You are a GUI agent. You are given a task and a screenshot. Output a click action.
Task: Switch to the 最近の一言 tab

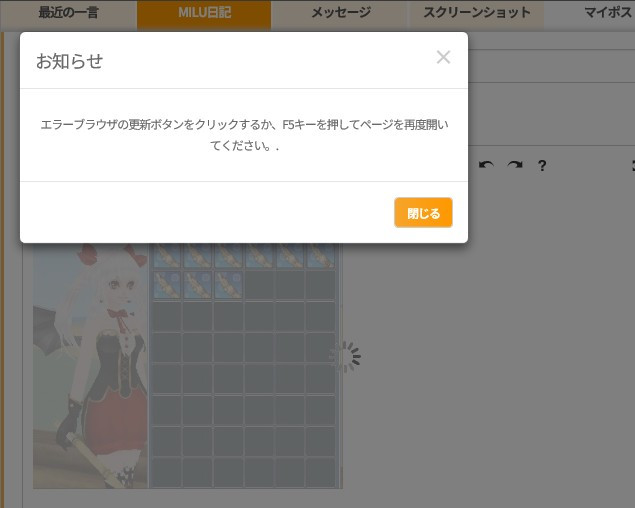(x=68, y=13)
